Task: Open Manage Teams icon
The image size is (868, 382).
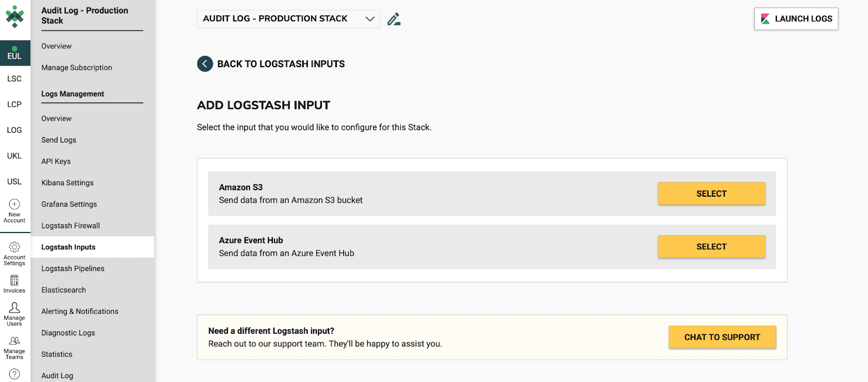Action: pos(15,341)
